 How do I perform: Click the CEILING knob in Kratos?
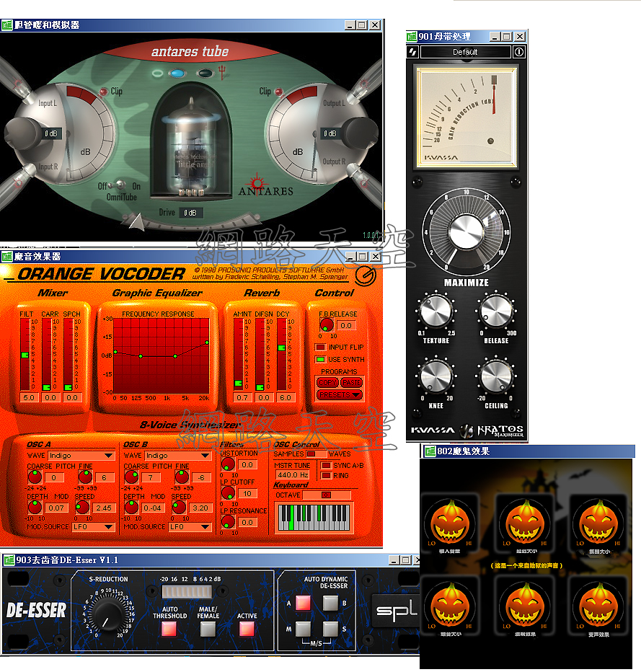(496, 376)
